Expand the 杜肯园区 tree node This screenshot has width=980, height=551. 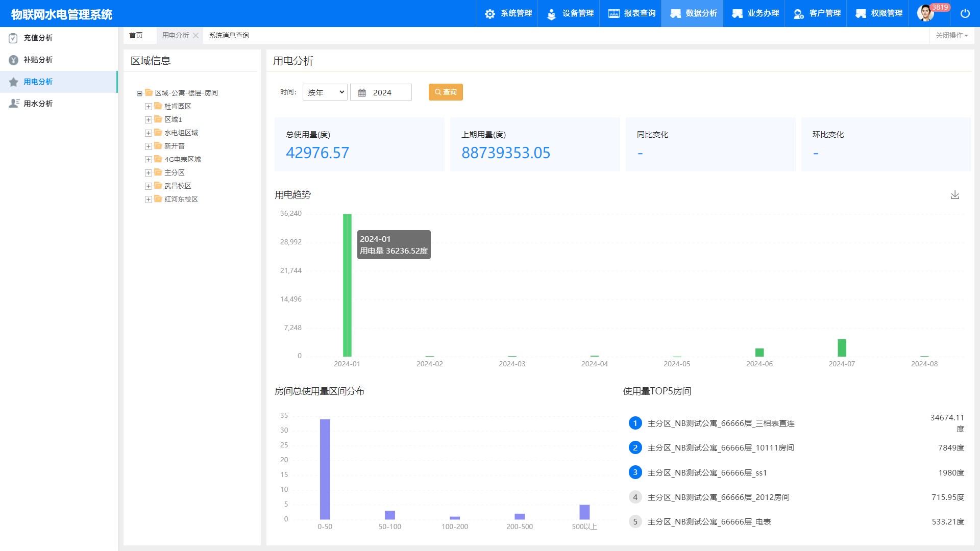(148, 107)
